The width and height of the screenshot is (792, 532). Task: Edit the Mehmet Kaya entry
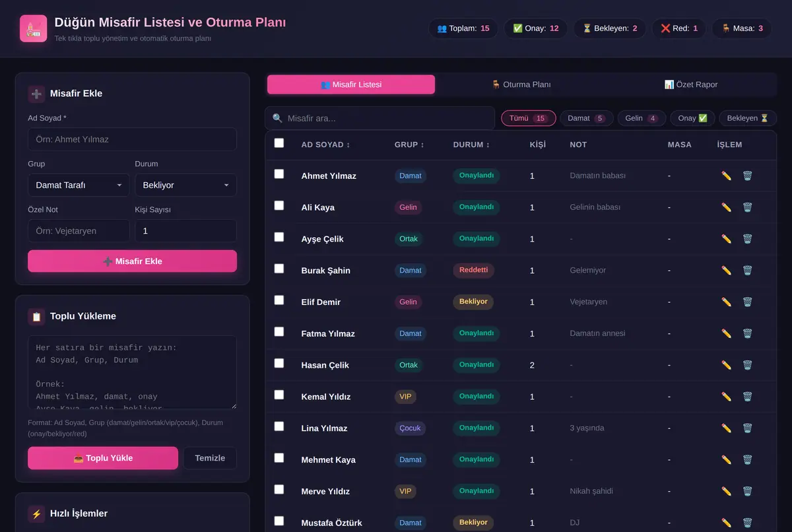[726, 460]
